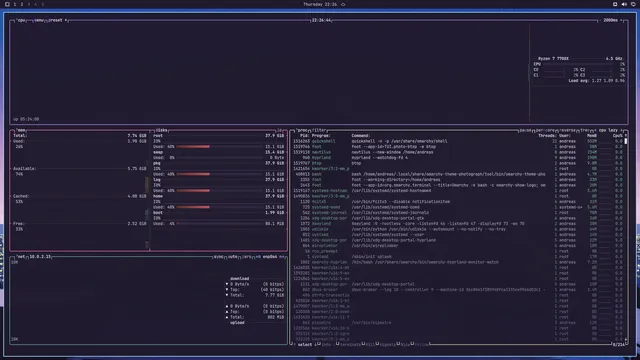This screenshot has height=360, width=640.
Task: Select the udiskie process row
Action: coord(458,229)
